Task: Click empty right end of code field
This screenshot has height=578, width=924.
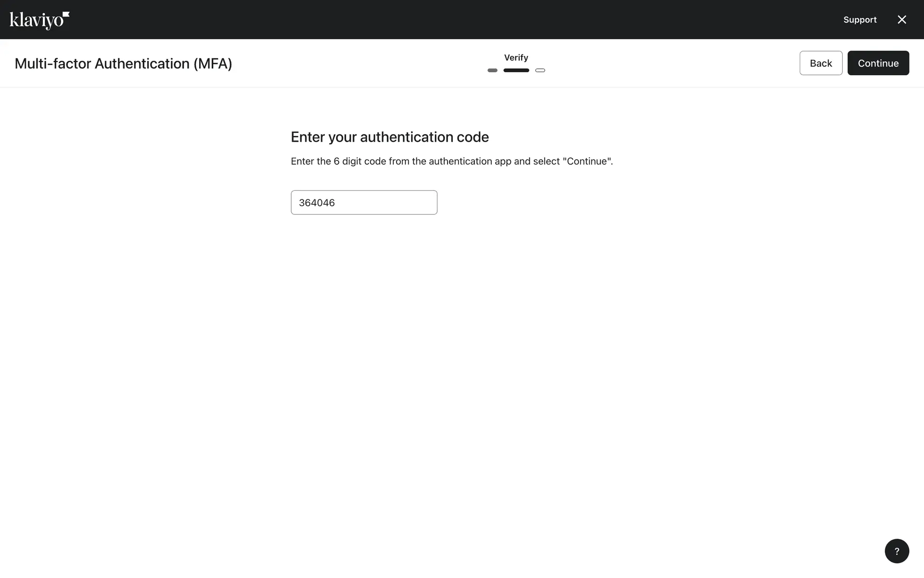Action: click(x=419, y=202)
